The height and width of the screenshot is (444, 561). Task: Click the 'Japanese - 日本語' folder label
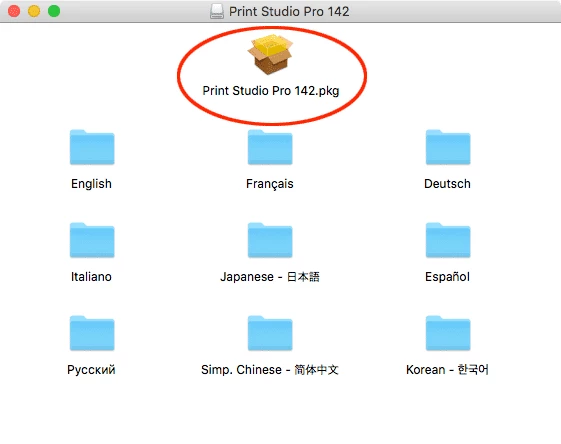(x=270, y=277)
